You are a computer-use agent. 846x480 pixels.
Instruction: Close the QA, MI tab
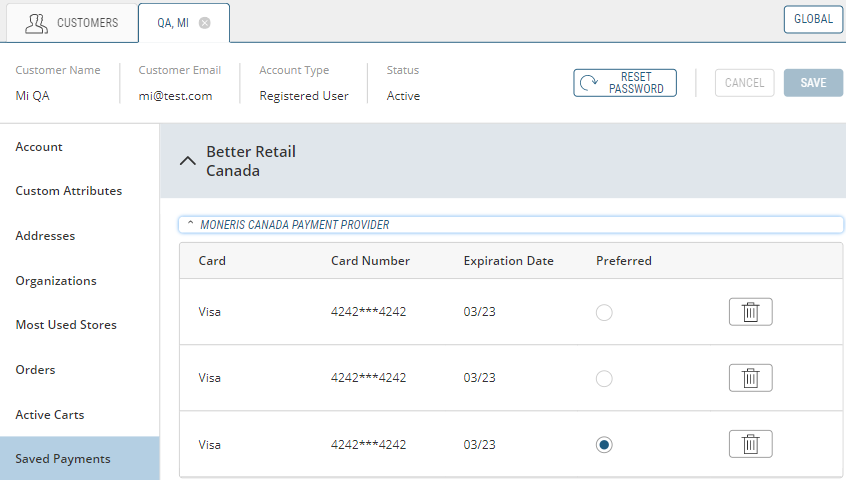click(205, 23)
